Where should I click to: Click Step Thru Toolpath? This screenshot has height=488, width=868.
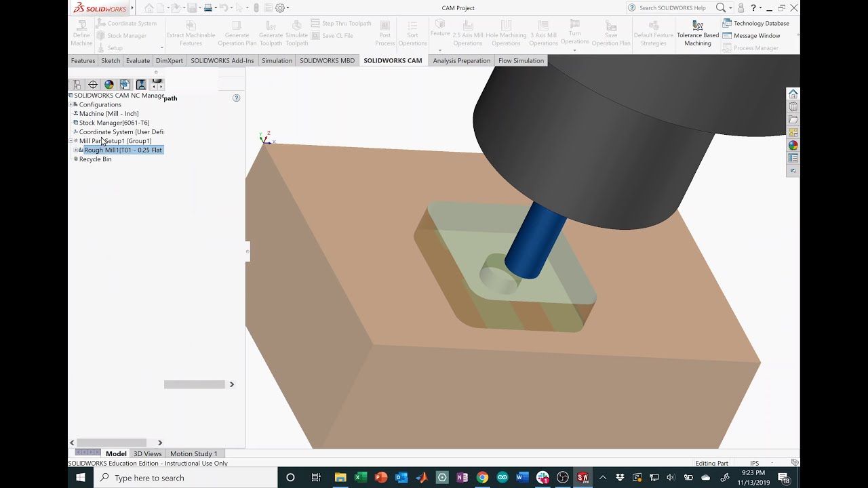341,23
